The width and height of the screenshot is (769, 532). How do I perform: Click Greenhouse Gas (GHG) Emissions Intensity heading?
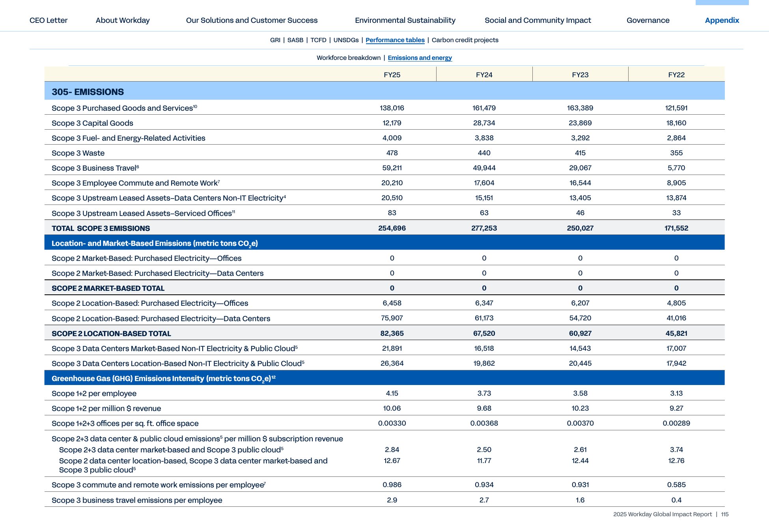[x=163, y=379]
